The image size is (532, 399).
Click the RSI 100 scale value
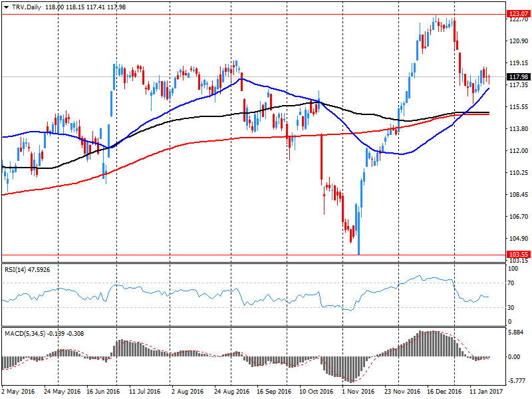tap(514, 269)
